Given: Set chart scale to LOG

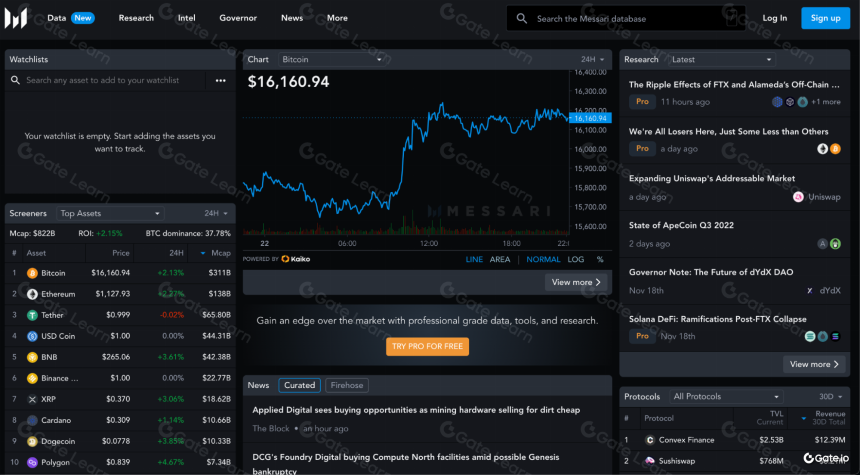Looking at the screenshot, I should click(575, 259).
